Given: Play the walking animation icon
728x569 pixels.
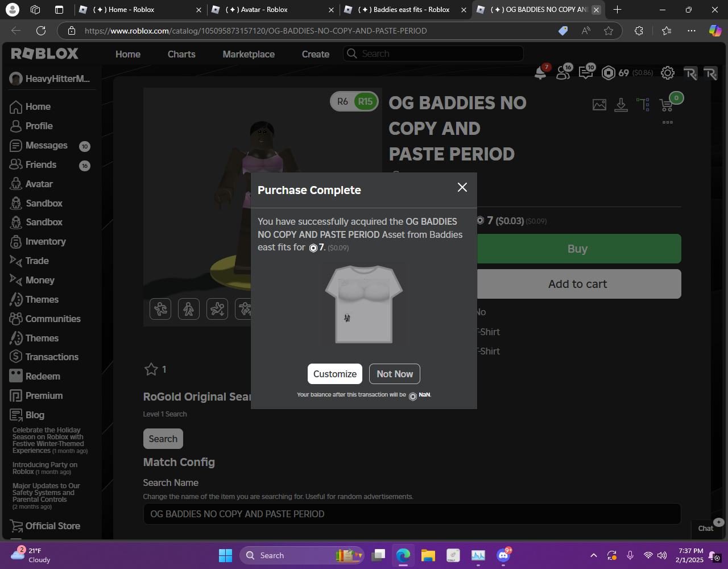Looking at the screenshot, I should [x=189, y=309].
